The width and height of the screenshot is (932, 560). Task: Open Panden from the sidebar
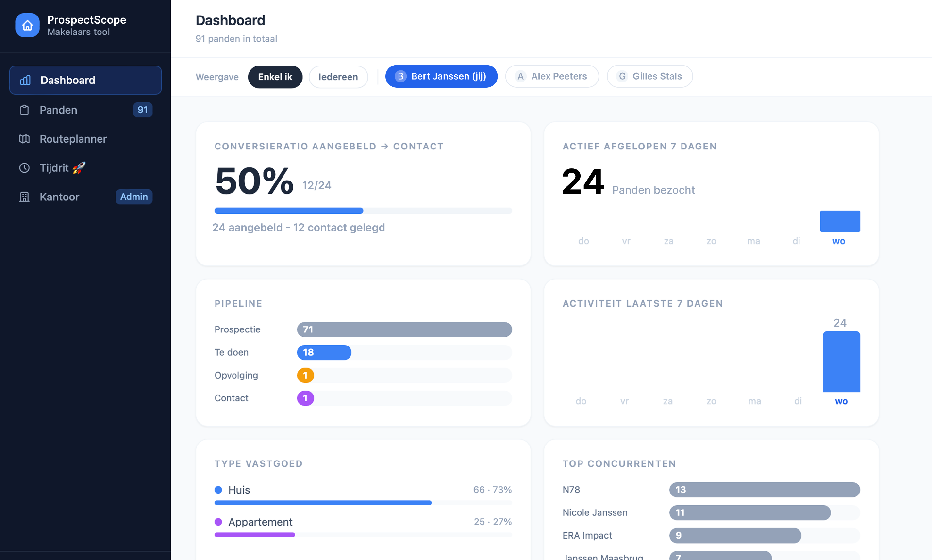point(58,110)
